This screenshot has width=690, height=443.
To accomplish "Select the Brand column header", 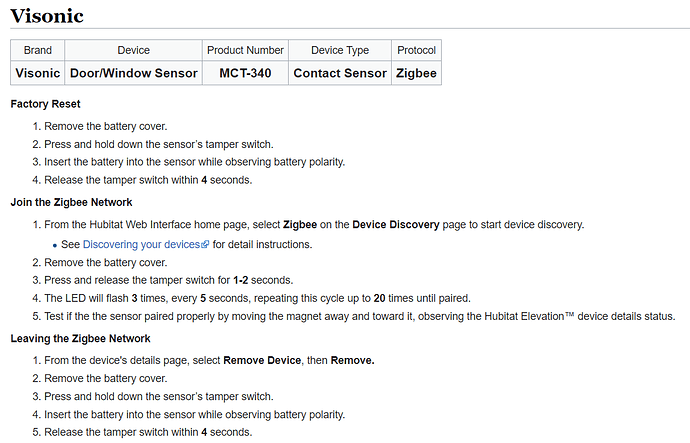I will pos(38,50).
